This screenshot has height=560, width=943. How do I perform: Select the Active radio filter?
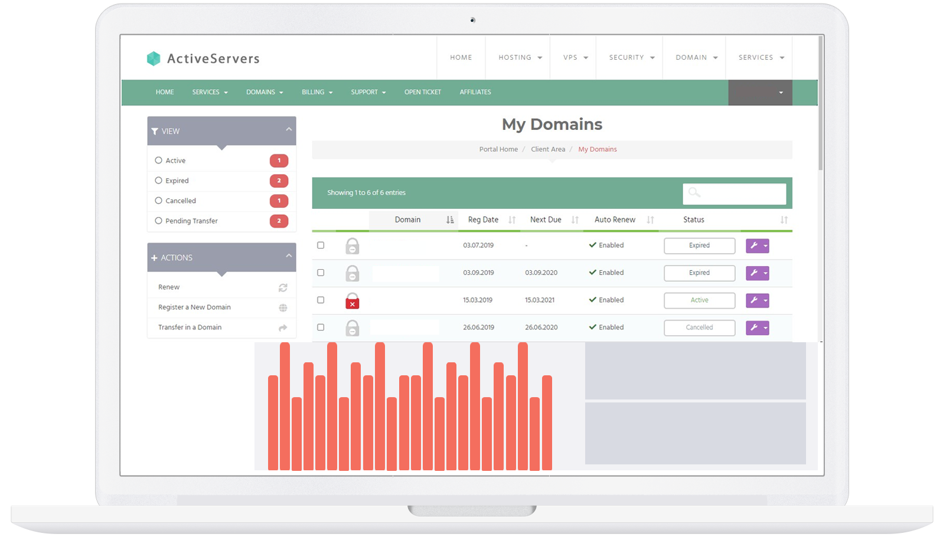pyautogui.click(x=158, y=161)
